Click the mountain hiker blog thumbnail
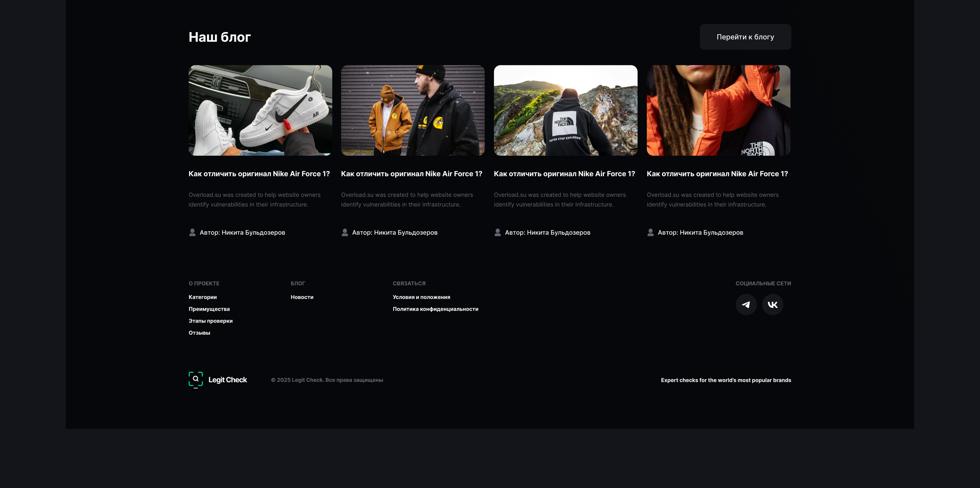This screenshot has width=980, height=488. point(566,111)
